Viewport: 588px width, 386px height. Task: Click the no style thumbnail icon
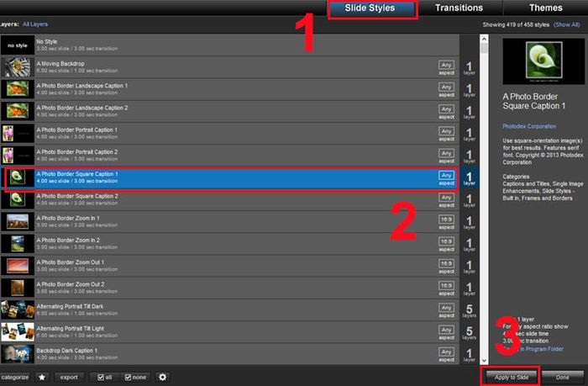tap(18, 45)
